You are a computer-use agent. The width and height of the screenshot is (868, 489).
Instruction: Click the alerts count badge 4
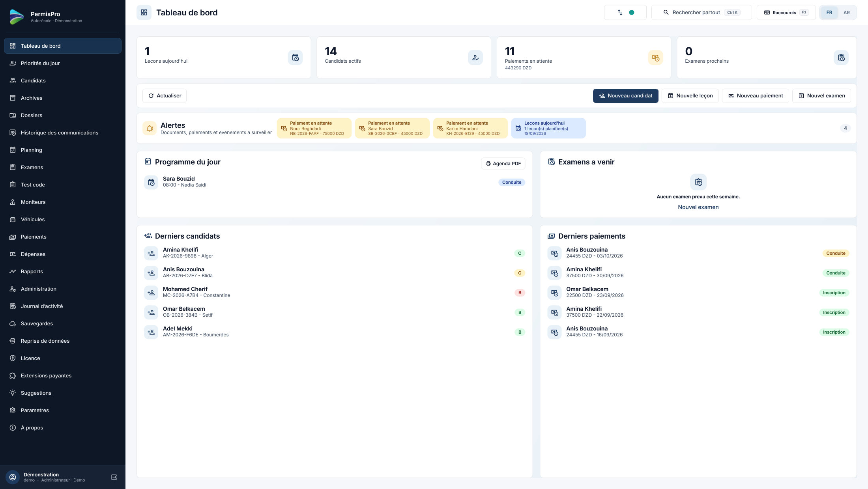[x=845, y=128]
